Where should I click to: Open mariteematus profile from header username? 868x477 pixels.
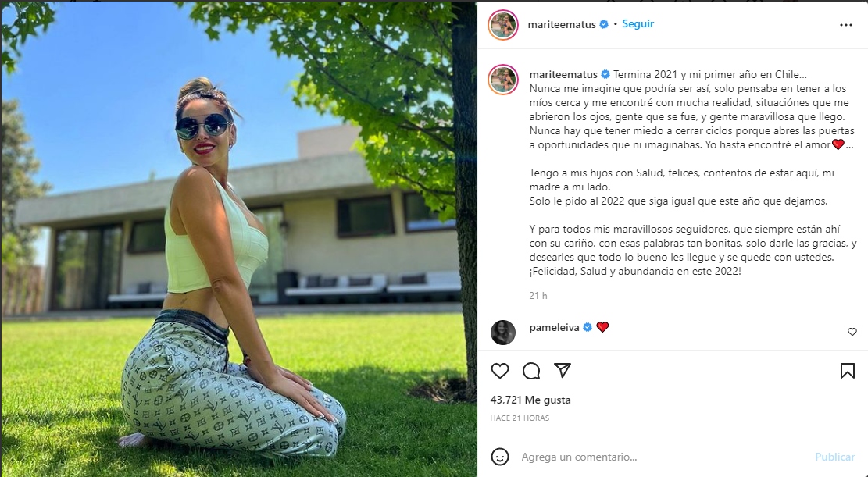[562, 24]
